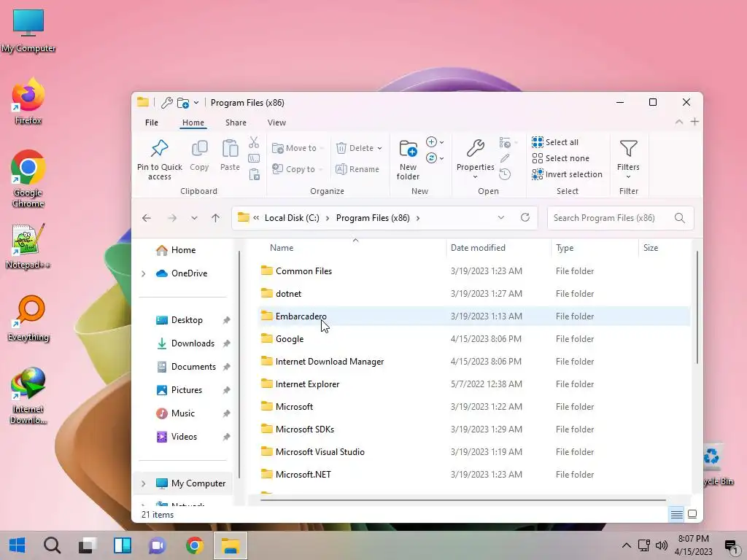The image size is (747, 560).
Task: Click the History clock icon
Action: (x=505, y=174)
